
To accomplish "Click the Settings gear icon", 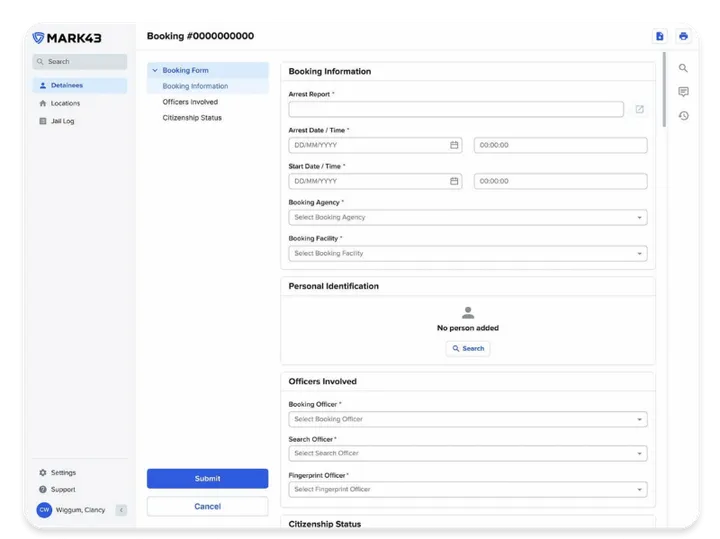I will (x=43, y=472).
